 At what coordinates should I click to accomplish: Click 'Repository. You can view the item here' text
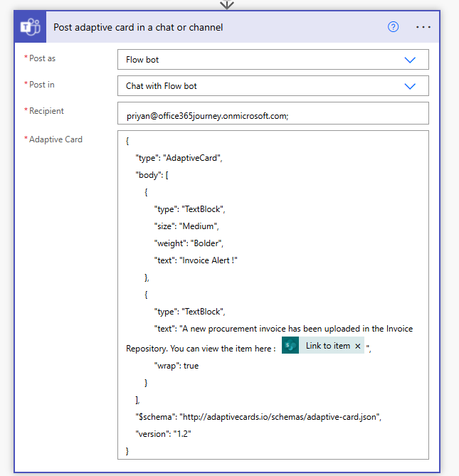pyautogui.click(x=199, y=349)
